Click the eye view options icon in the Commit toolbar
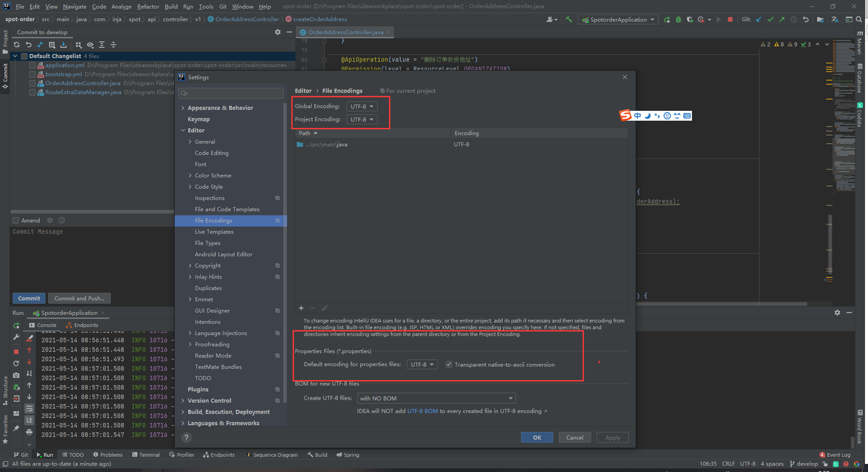This screenshot has height=472, width=868. (x=90, y=45)
